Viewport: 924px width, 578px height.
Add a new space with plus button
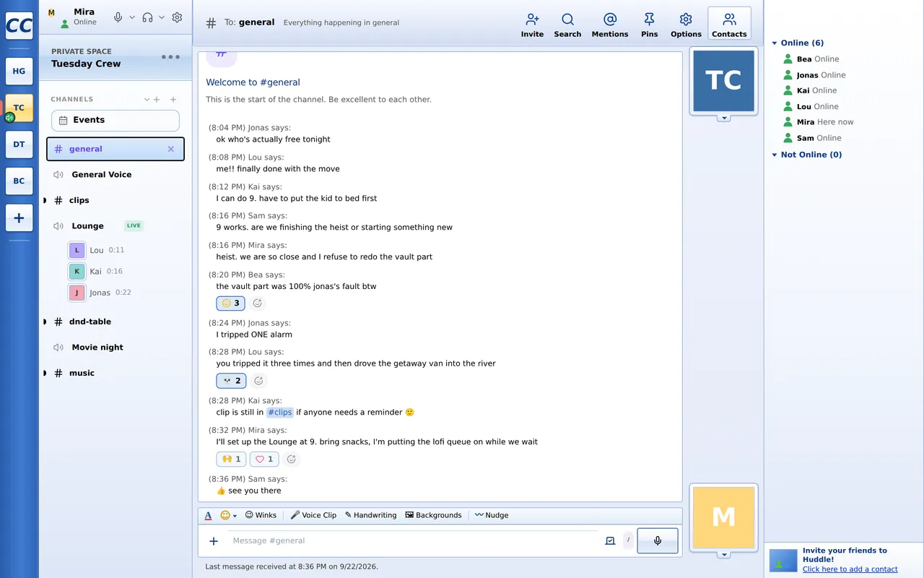(x=19, y=218)
